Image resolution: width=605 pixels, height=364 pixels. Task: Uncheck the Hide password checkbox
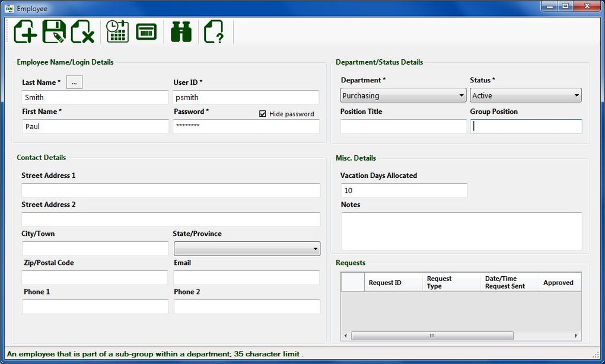coord(262,114)
